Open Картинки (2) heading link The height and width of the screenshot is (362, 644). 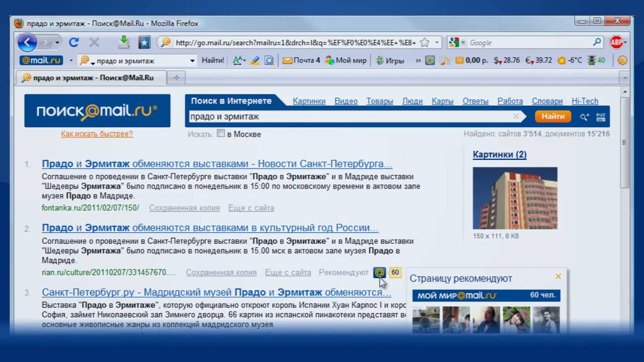point(500,154)
